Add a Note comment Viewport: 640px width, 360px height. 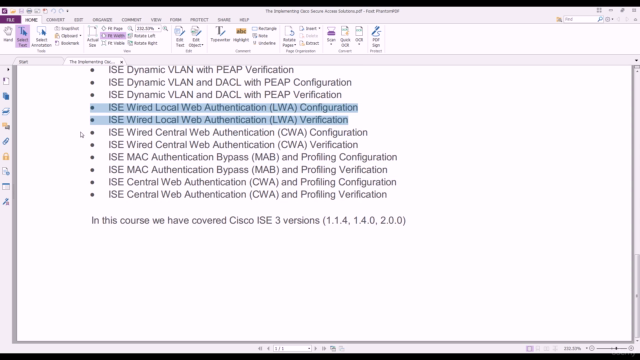[260, 36]
